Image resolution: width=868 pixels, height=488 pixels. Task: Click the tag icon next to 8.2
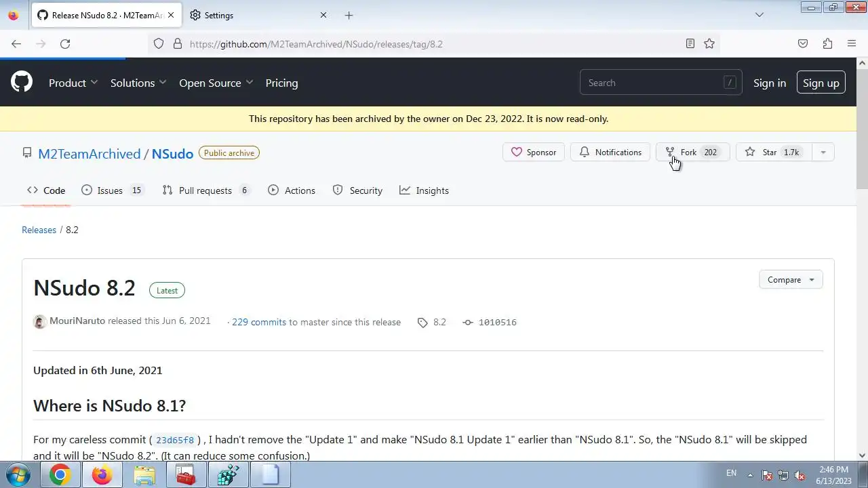(422, 323)
